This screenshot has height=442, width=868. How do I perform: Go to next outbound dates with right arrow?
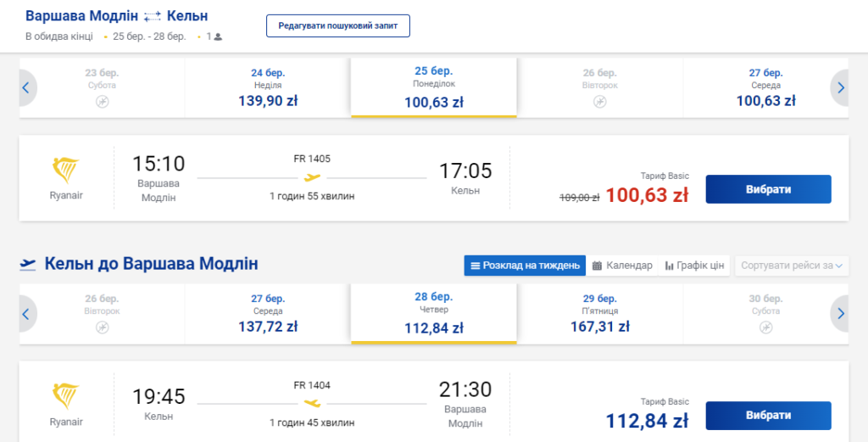840,87
